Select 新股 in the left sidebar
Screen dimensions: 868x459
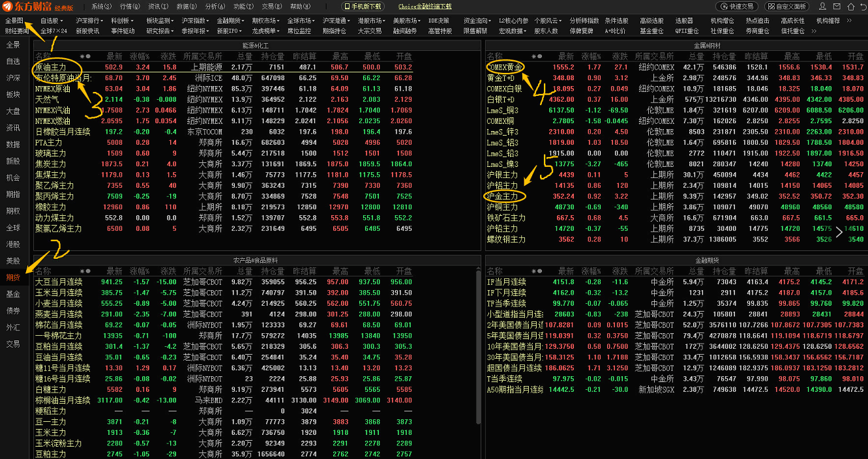pyautogui.click(x=13, y=161)
